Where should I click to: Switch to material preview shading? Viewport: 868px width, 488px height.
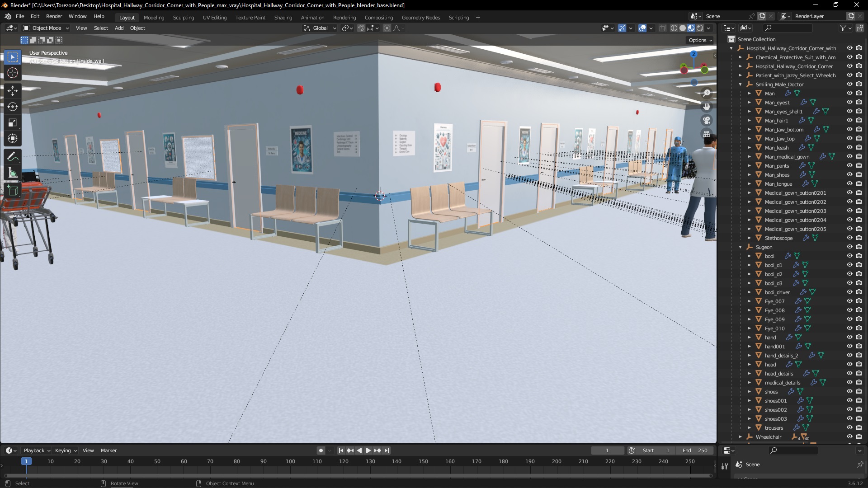[x=691, y=28]
